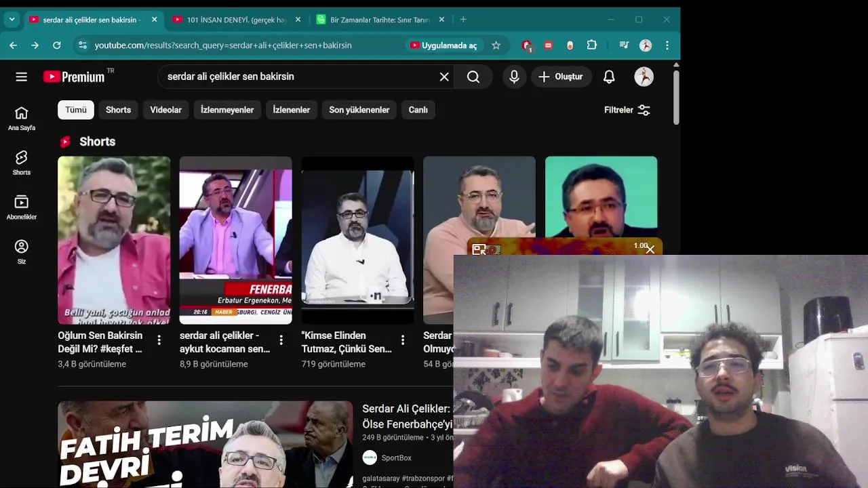Play the FENERBA news-studio Shorts thumbnail
This screenshot has width=868, height=488.
[235, 241]
